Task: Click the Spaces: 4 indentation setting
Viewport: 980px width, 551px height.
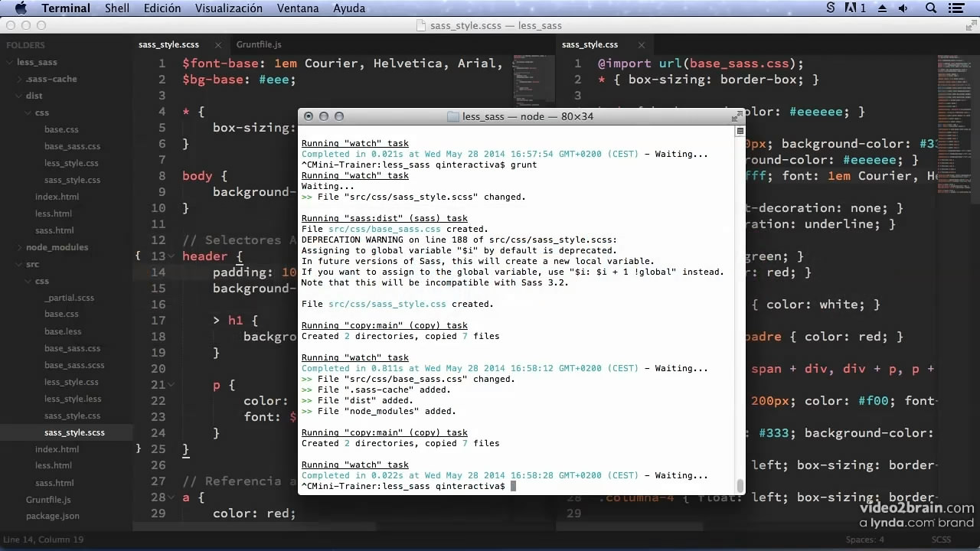Action: click(865, 540)
